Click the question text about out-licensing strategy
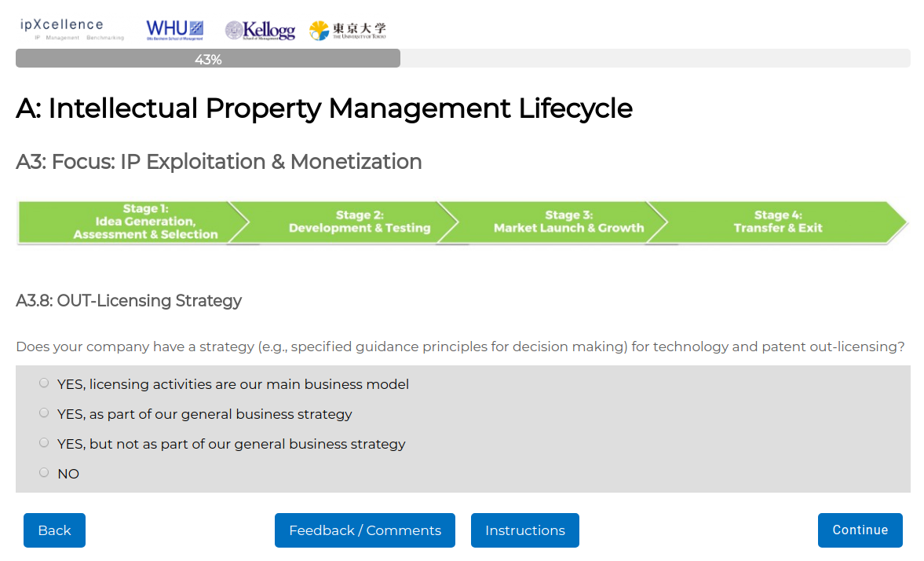Screen dimensions: 924x561 pos(460,346)
